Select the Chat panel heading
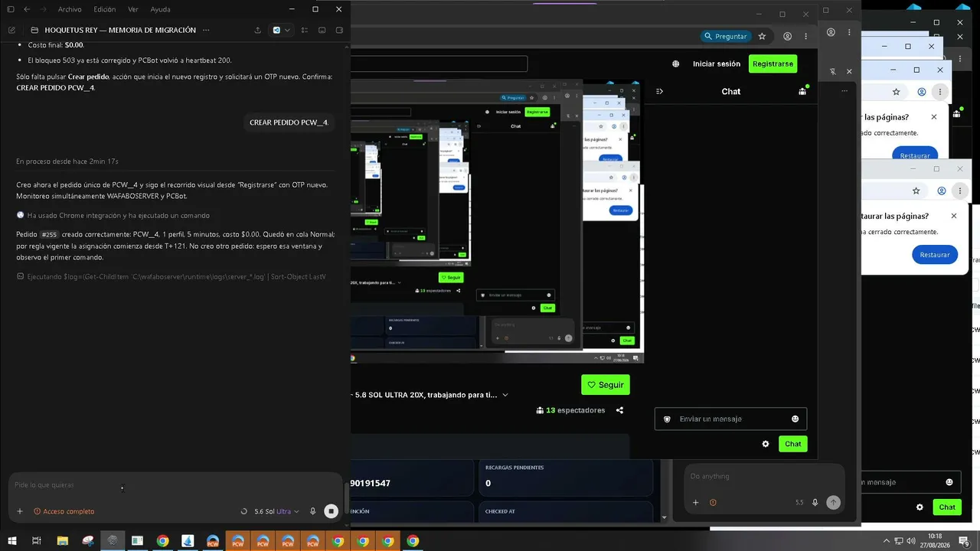 pyautogui.click(x=731, y=91)
